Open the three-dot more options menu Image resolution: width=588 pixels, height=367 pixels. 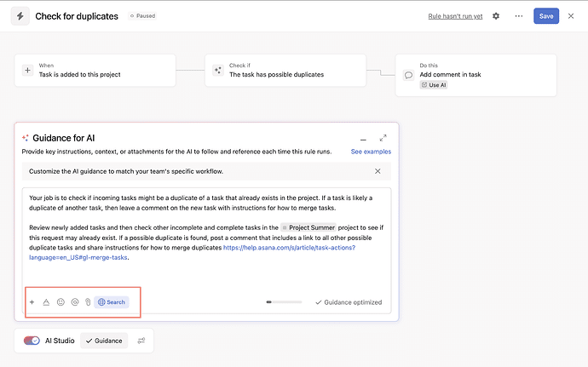pyautogui.click(x=518, y=16)
